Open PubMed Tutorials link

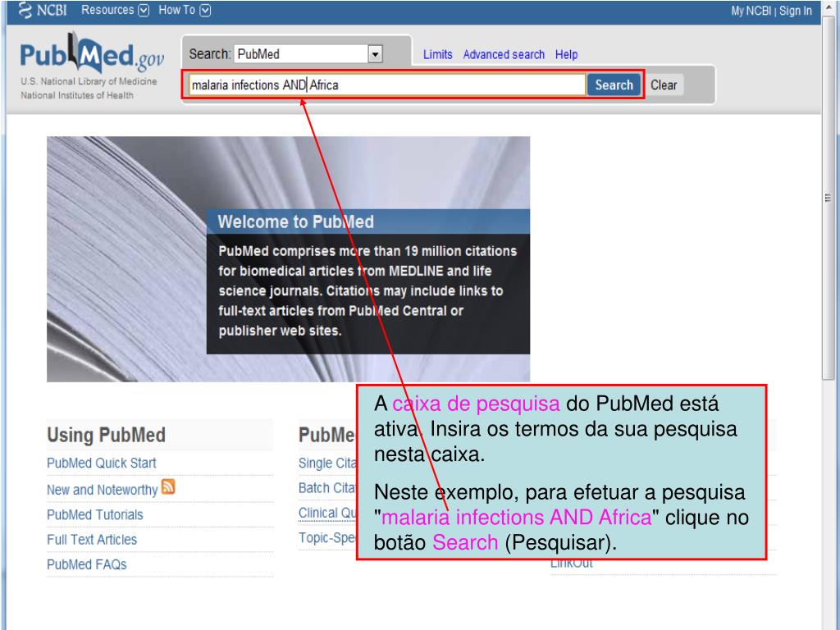pyautogui.click(x=95, y=515)
